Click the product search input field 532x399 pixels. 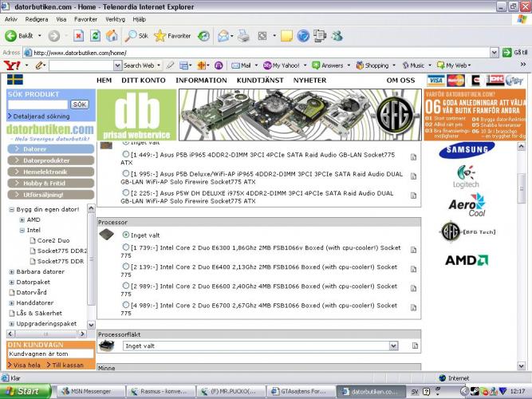[37, 105]
